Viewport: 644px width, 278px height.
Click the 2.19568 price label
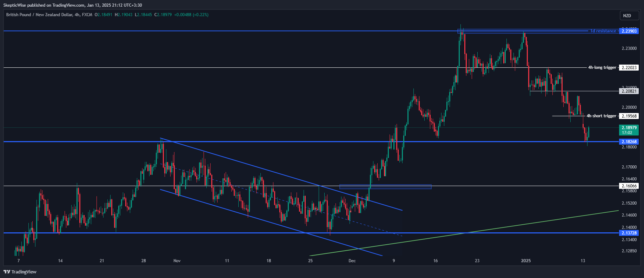point(629,116)
